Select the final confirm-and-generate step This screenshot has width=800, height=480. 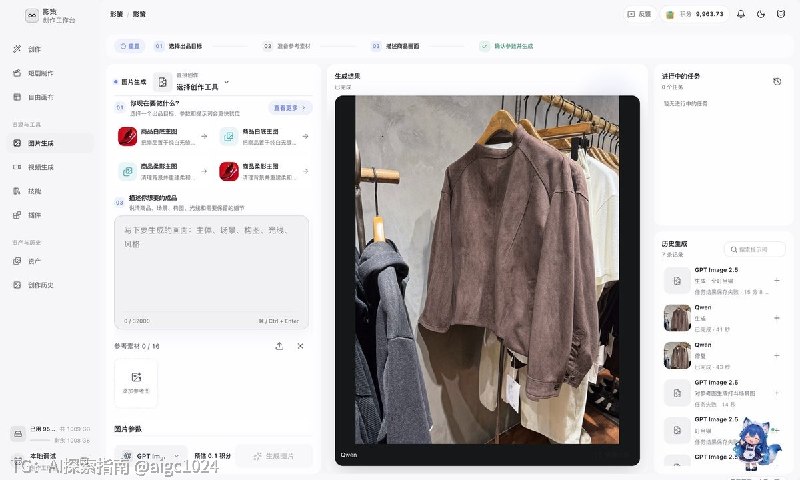(507, 46)
